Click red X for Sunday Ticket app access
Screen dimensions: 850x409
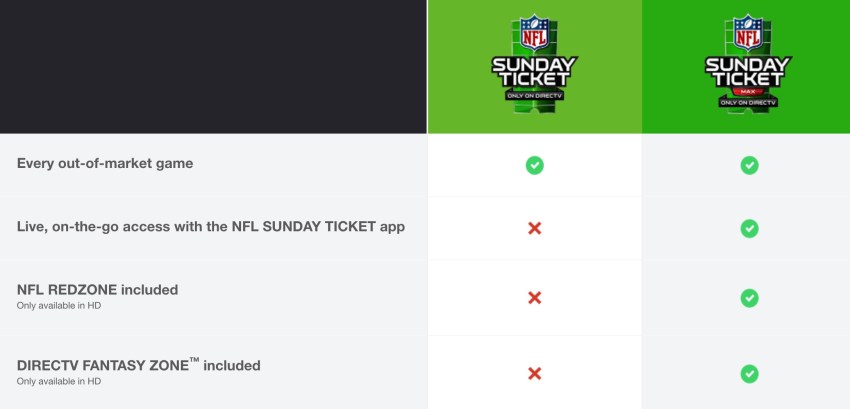click(534, 228)
